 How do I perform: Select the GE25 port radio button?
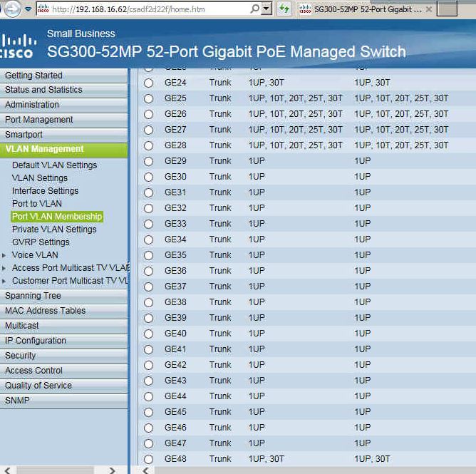click(148, 98)
